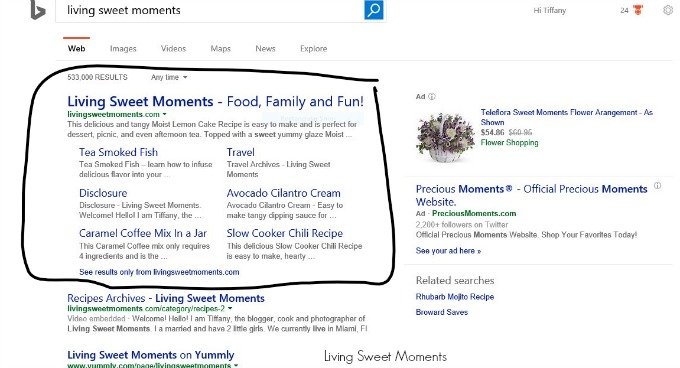Image resolution: width=680 pixels, height=368 pixels.
Task: Open the Hi Tiffany account menu
Action: (x=549, y=10)
